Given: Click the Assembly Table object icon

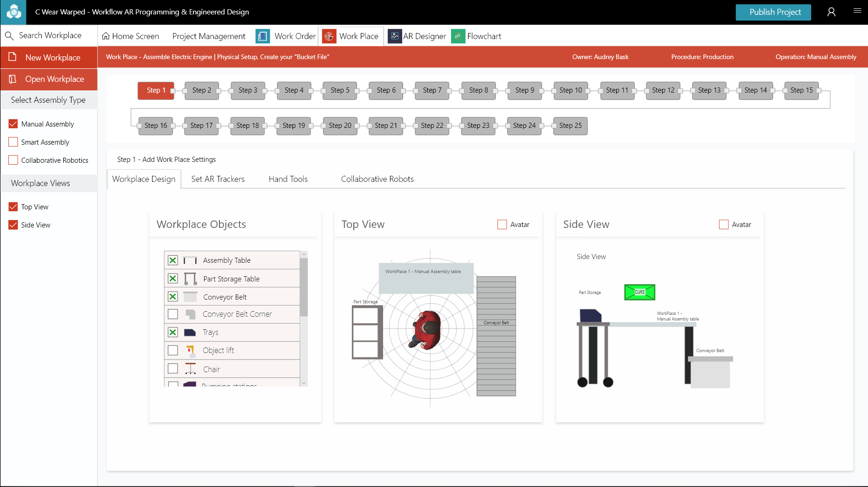Looking at the screenshot, I should 190,260.
